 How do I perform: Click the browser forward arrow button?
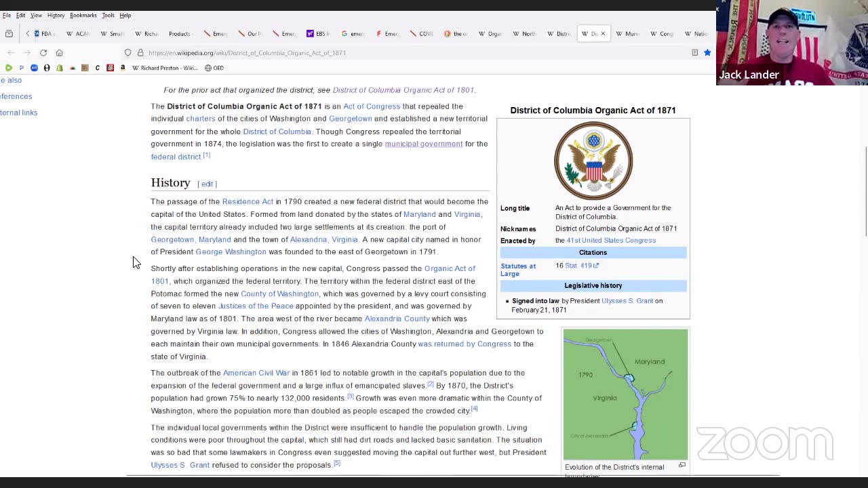click(x=27, y=53)
